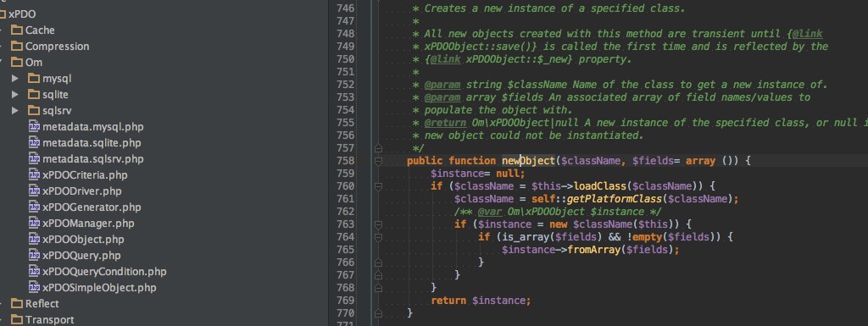Image resolution: width=868 pixels, height=326 pixels.
Task: Click the @return tag on line 755
Action: pos(446,123)
